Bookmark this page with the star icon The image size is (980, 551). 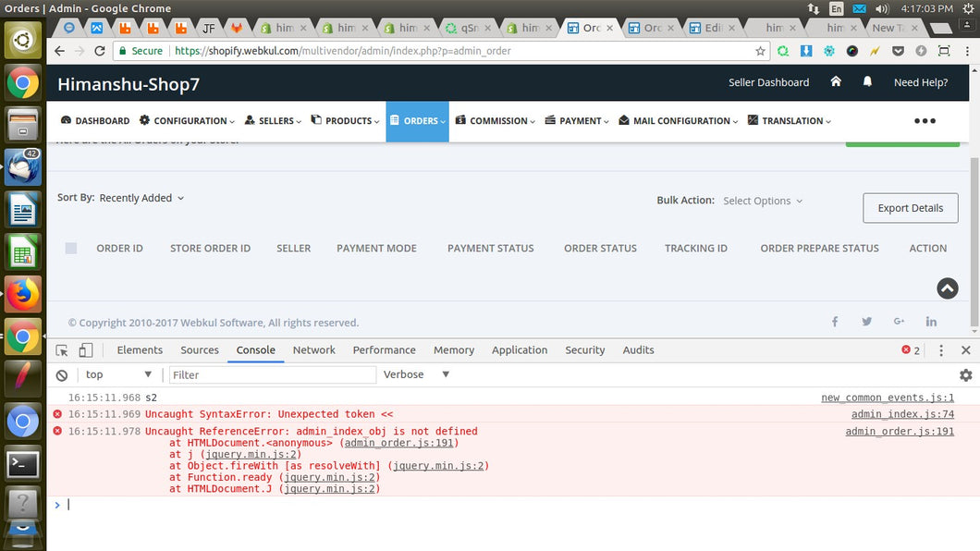click(760, 52)
